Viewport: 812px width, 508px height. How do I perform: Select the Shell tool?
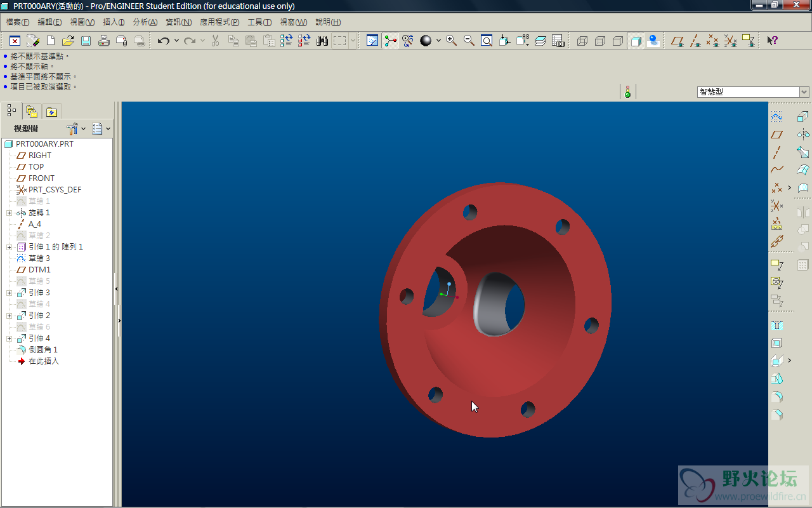pyautogui.click(x=776, y=343)
